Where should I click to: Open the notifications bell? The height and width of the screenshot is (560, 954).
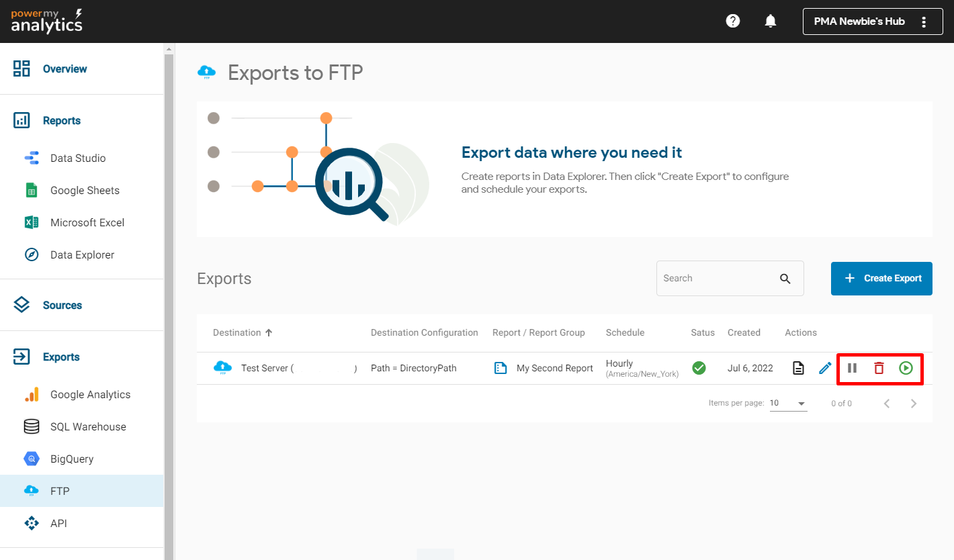771,21
